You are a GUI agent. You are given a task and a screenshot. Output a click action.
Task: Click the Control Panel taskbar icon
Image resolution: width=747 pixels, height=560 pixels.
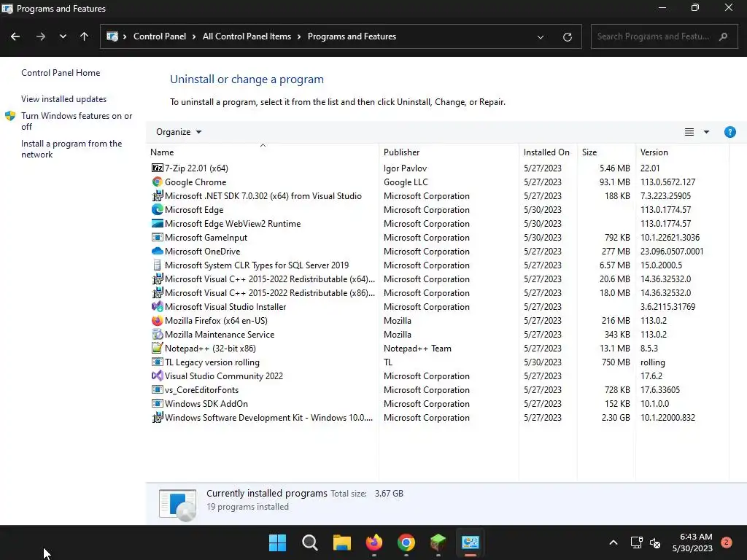(471, 542)
